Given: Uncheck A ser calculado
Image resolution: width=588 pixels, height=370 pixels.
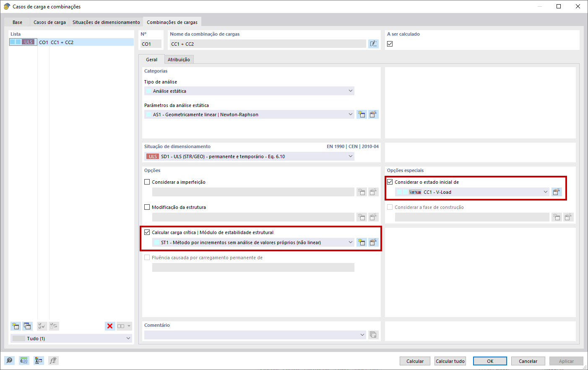Looking at the screenshot, I should tap(390, 44).
